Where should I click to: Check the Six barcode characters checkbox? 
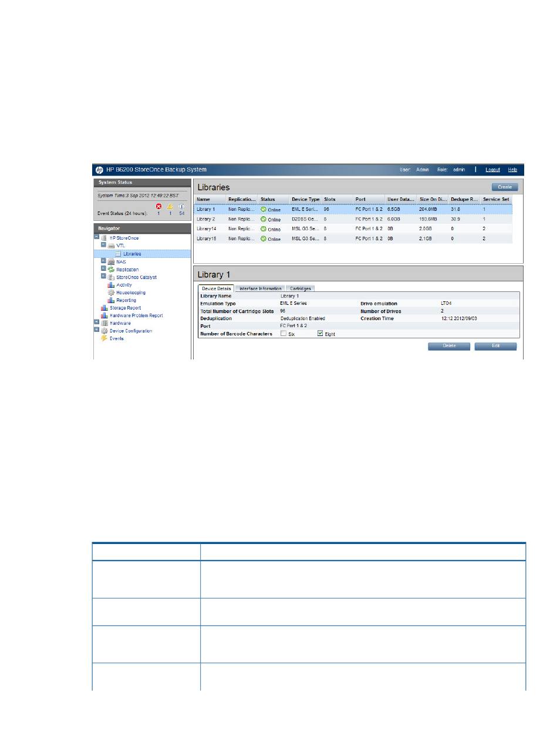click(284, 333)
